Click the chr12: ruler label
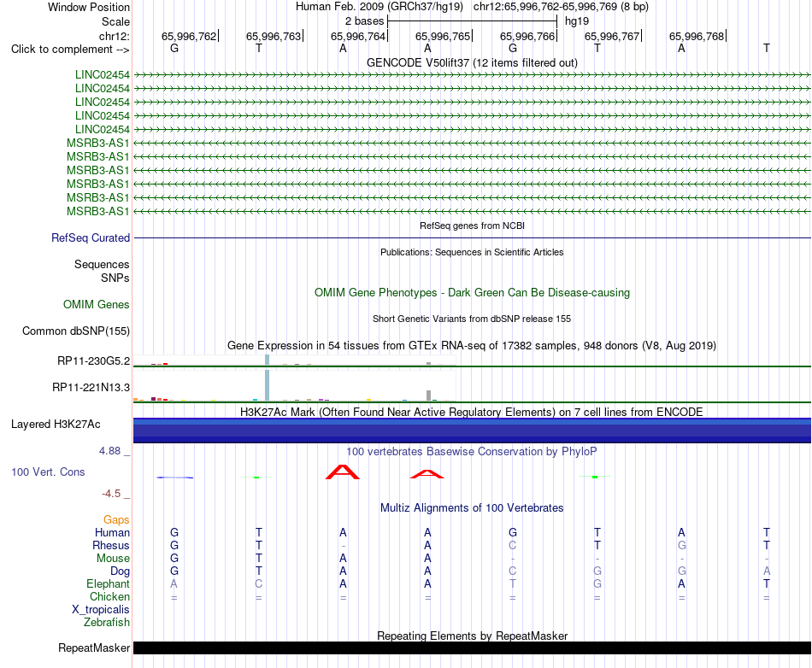Screen dimensions: 812x668 (115, 36)
